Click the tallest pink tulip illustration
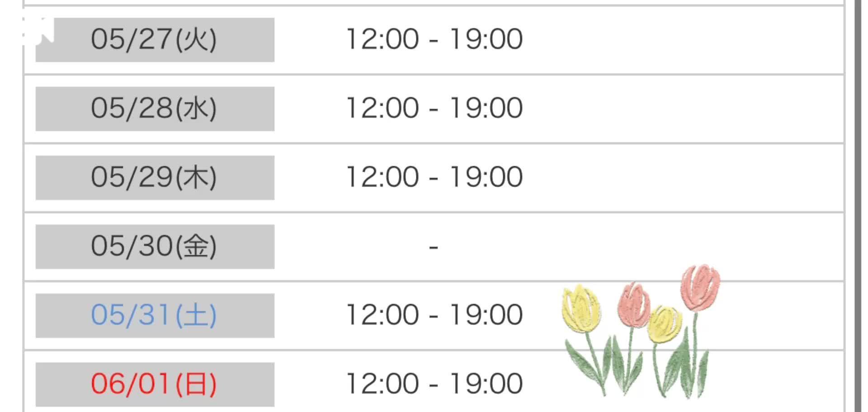Viewport: 868px width, 412px height. coord(700,287)
